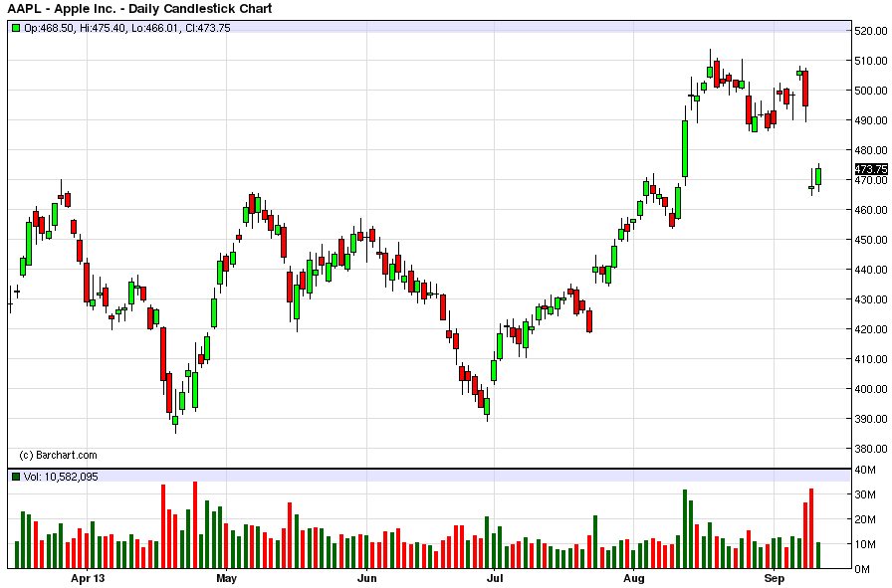This screenshot has width=892, height=588.
Task: Click the 410.00 price axis label
Action: (x=871, y=359)
